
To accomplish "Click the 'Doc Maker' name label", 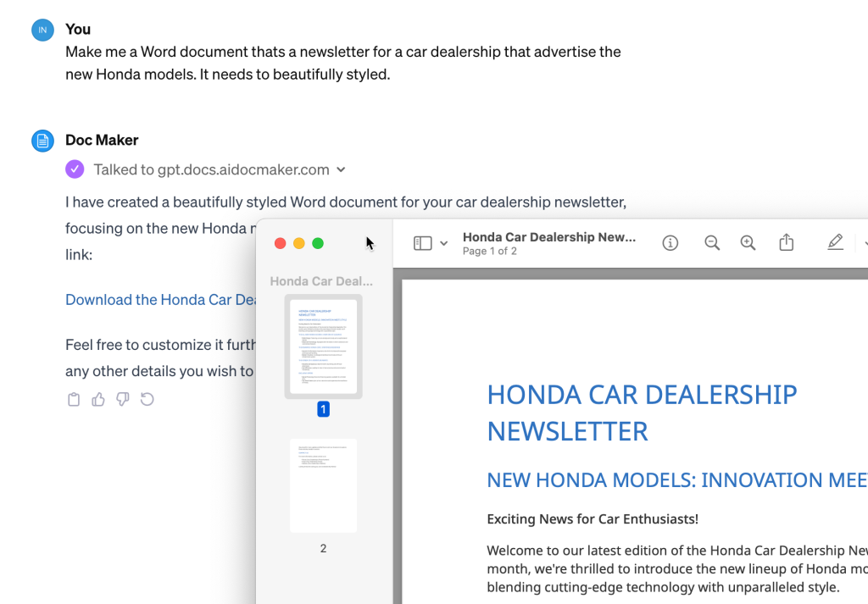I will point(102,140).
